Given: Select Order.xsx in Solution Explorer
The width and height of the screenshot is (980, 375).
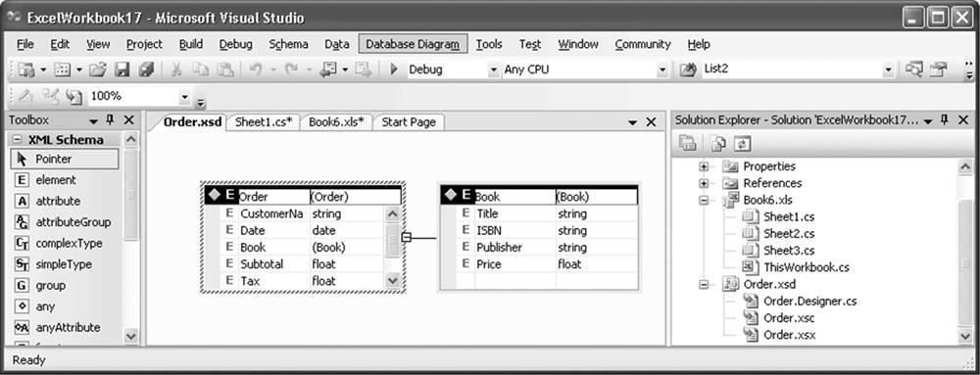Looking at the screenshot, I should (x=789, y=335).
